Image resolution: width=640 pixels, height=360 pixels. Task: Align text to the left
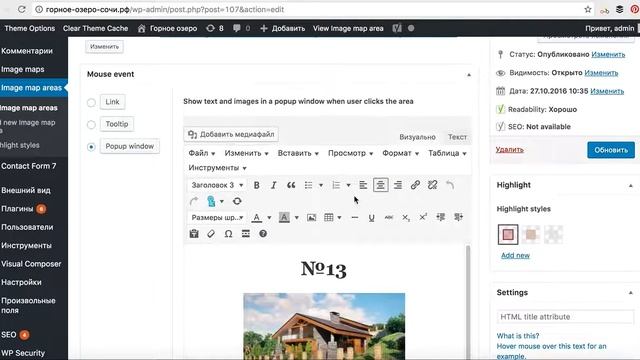[x=363, y=185]
